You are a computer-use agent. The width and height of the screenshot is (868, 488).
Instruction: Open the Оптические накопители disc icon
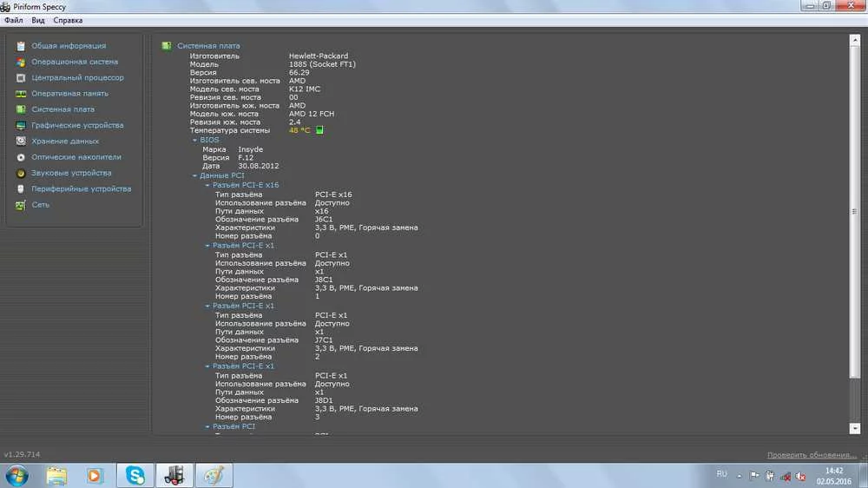click(21, 157)
